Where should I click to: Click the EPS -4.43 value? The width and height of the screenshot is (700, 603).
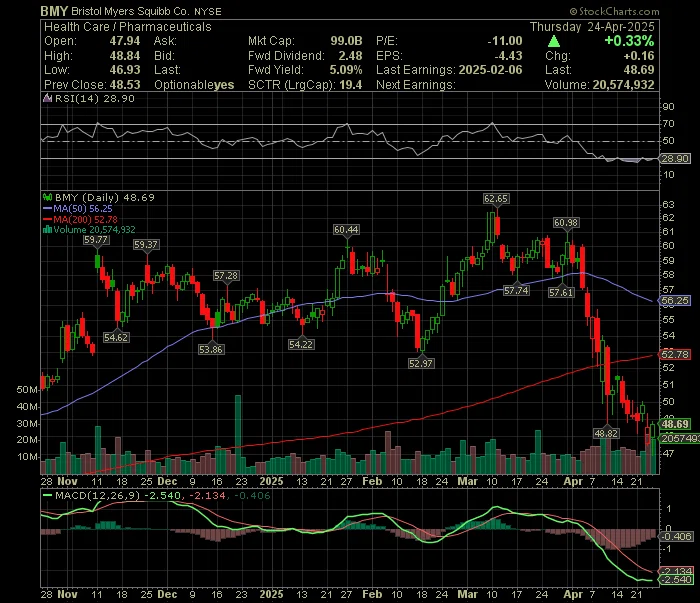508,56
